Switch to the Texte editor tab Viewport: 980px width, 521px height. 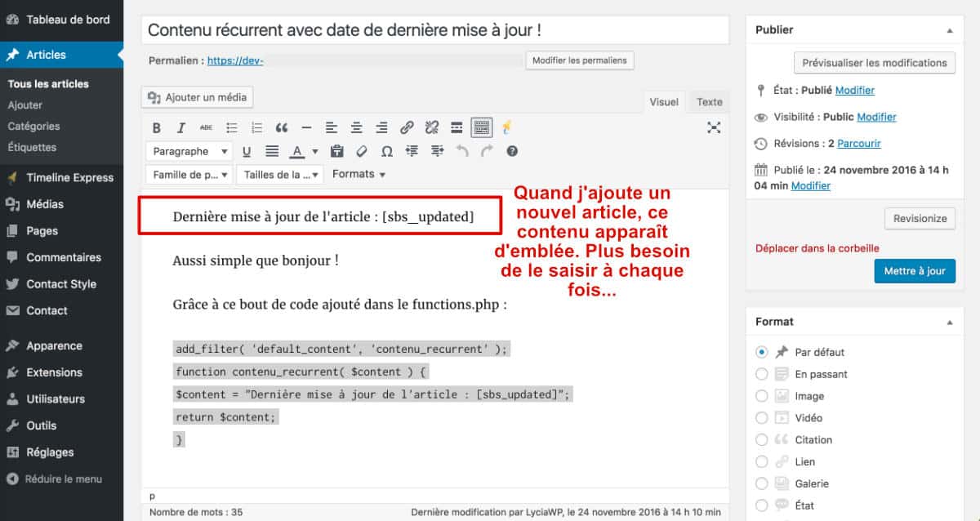click(709, 101)
